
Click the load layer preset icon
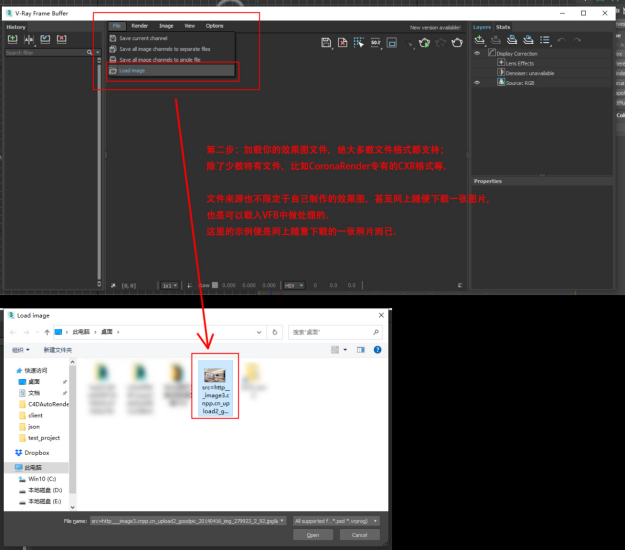click(x=528, y=40)
